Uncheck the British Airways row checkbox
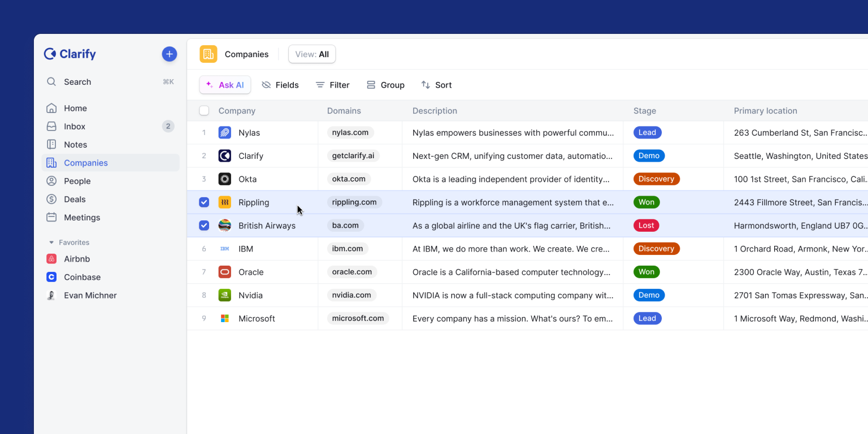The height and width of the screenshot is (434, 868). tap(204, 225)
